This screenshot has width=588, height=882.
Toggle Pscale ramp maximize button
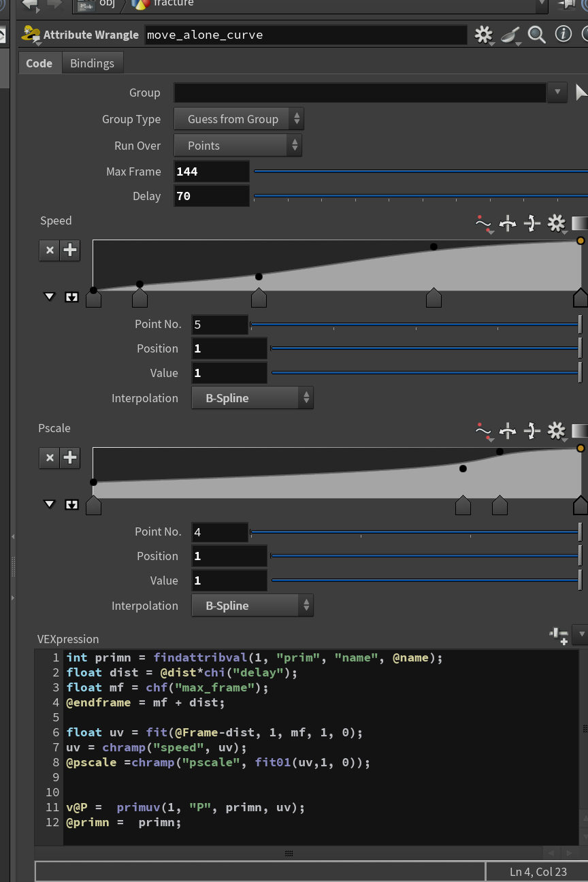click(71, 504)
